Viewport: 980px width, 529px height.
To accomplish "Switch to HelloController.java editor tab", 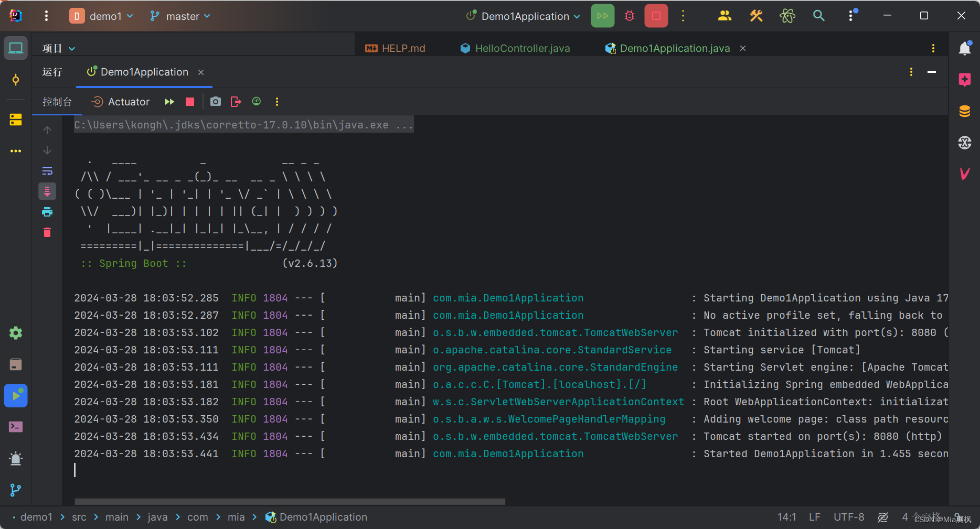I will coord(515,48).
